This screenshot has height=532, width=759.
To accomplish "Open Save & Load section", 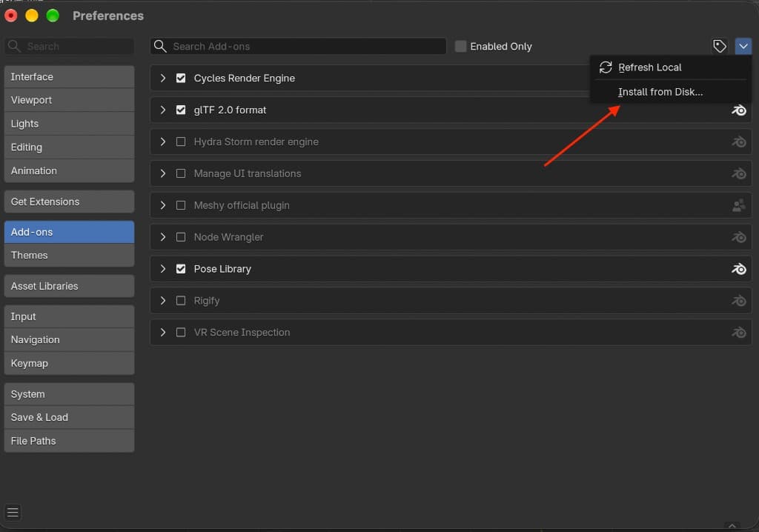I will point(69,417).
